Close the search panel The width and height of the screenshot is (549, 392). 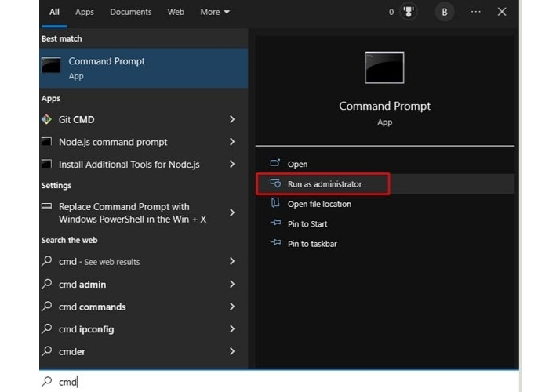[502, 12]
